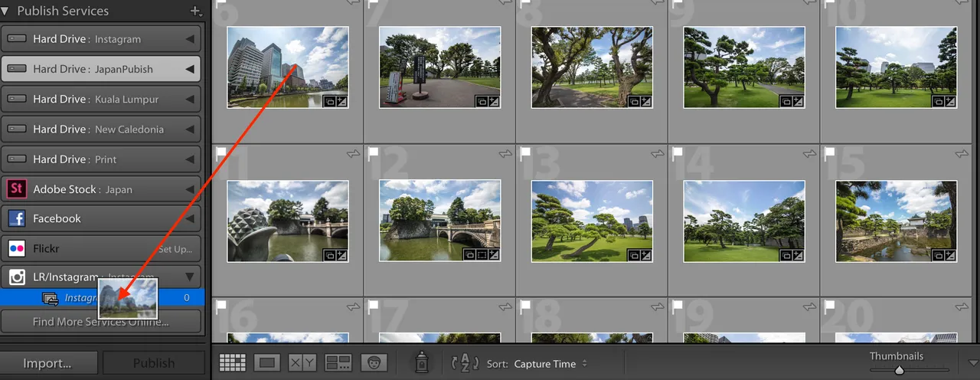This screenshot has width=980, height=380.
Task: Select photo 6 thumbnail of office buildings
Action: (x=288, y=67)
